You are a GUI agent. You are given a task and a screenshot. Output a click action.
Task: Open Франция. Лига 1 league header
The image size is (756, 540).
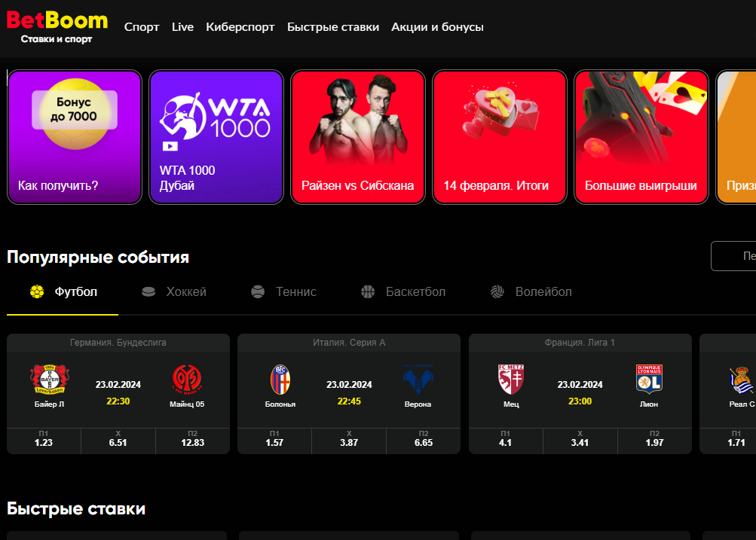pyautogui.click(x=580, y=343)
